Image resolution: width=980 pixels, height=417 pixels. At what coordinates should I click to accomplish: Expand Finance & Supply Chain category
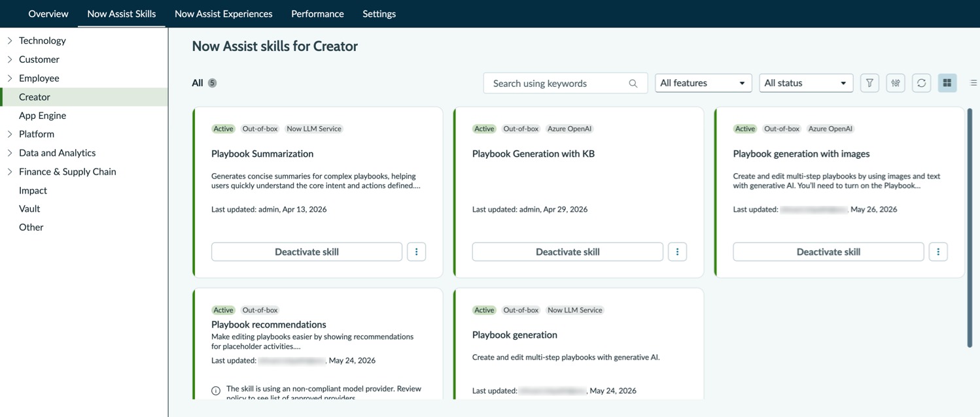[10, 172]
